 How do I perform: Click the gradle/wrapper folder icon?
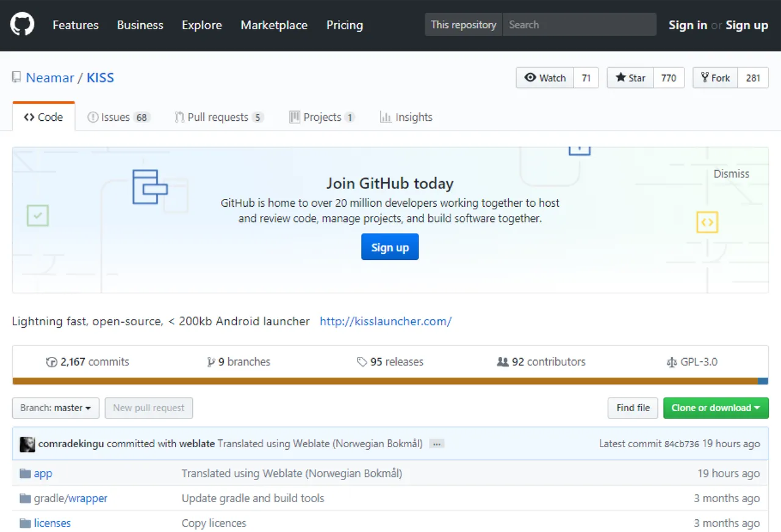[x=25, y=498]
